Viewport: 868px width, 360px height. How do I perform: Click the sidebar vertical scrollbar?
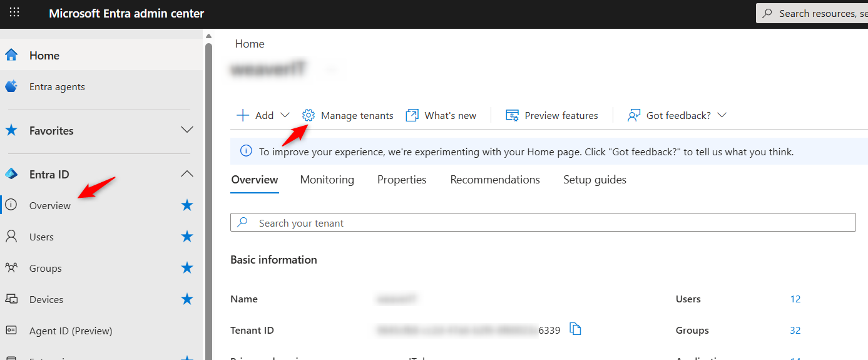tap(208, 188)
